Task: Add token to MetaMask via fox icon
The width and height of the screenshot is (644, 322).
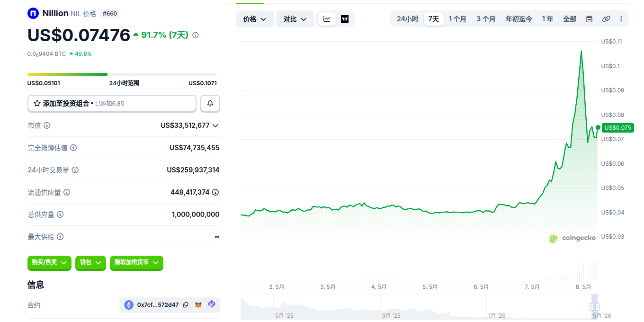Action: [x=199, y=305]
